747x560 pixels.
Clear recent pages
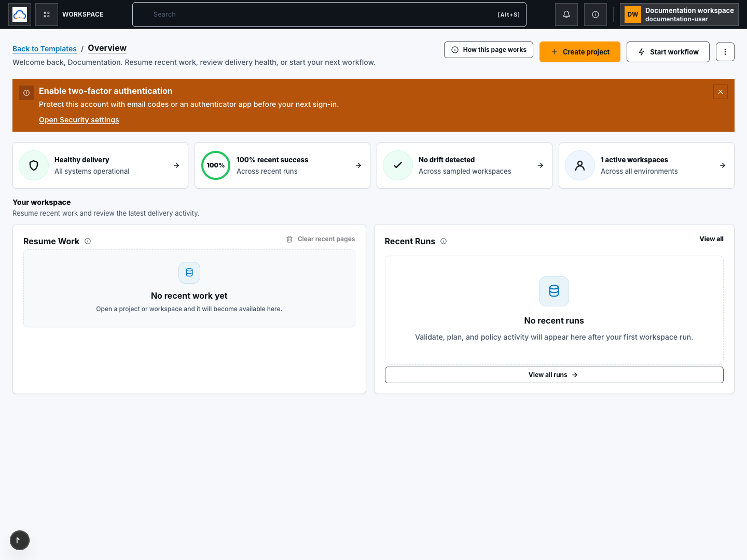pyautogui.click(x=321, y=239)
